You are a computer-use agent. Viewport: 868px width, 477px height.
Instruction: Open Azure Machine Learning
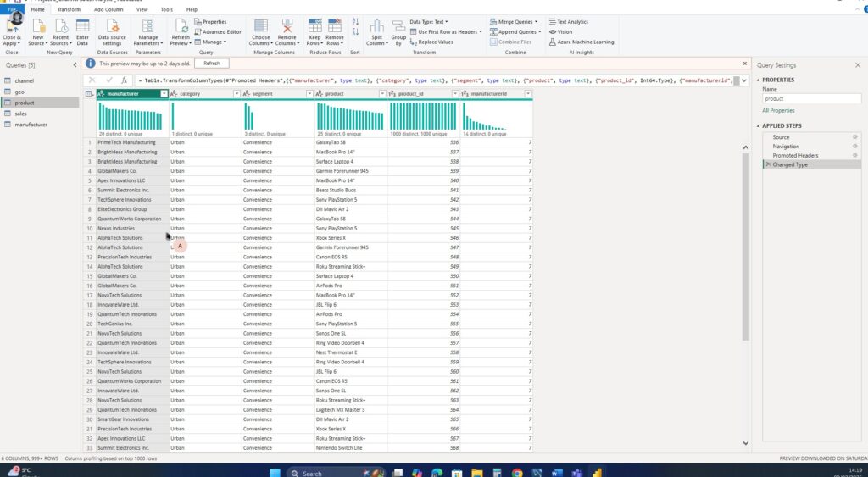581,42
